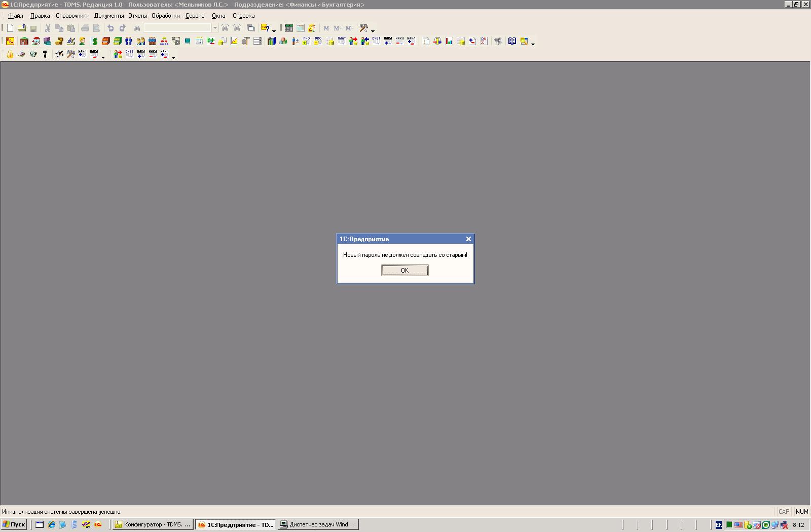Click the green dollar sign icon
Screen dimensions: 811x532
pos(94,41)
